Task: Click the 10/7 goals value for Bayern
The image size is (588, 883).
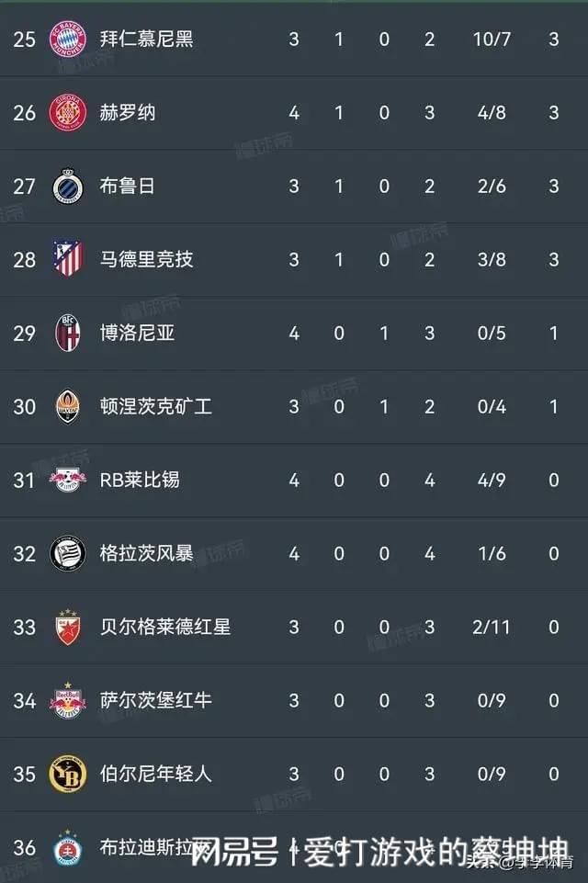Action: click(x=492, y=39)
